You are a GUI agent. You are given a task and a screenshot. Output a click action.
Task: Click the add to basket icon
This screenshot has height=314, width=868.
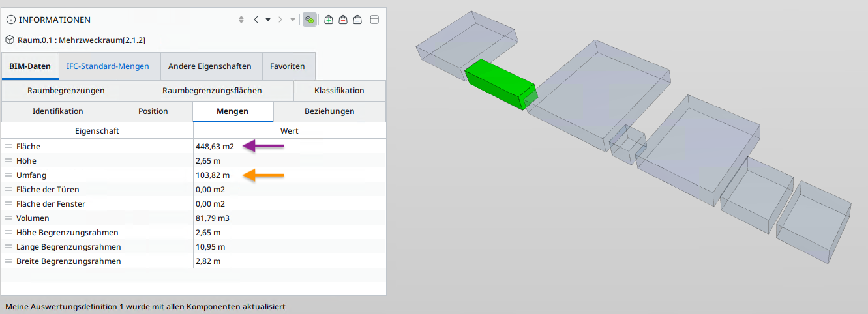point(329,20)
